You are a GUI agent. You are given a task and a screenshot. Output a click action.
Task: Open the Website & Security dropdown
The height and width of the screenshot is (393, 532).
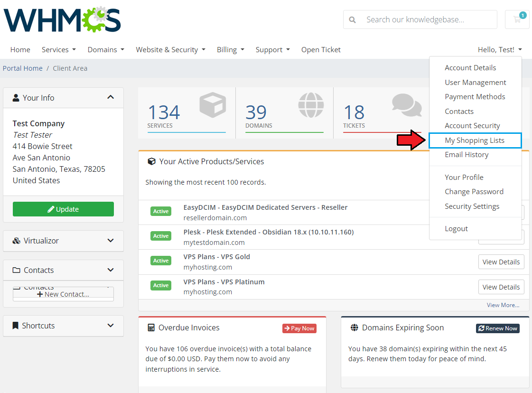pyautogui.click(x=171, y=49)
